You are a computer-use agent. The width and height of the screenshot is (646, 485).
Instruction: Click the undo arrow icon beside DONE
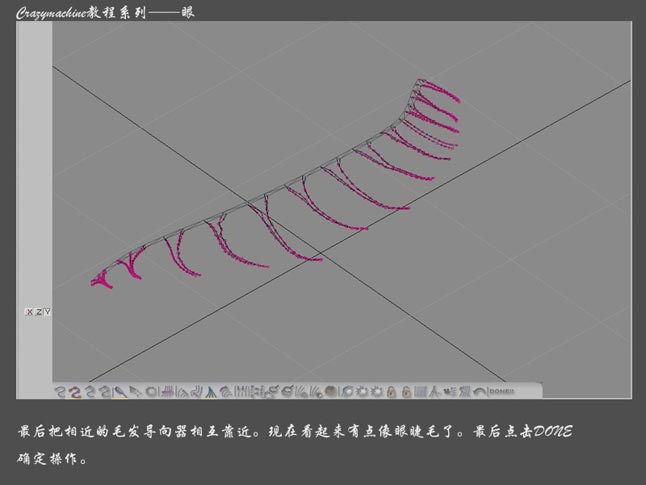480,391
